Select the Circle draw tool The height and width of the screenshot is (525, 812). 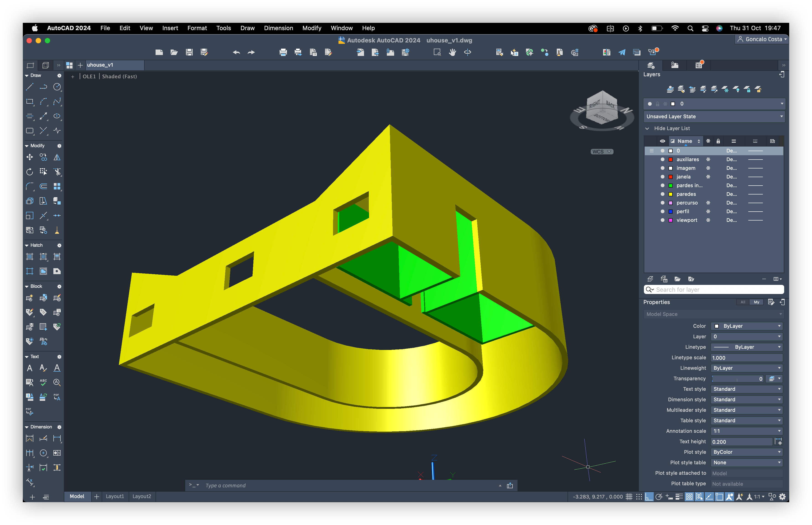click(57, 87)
